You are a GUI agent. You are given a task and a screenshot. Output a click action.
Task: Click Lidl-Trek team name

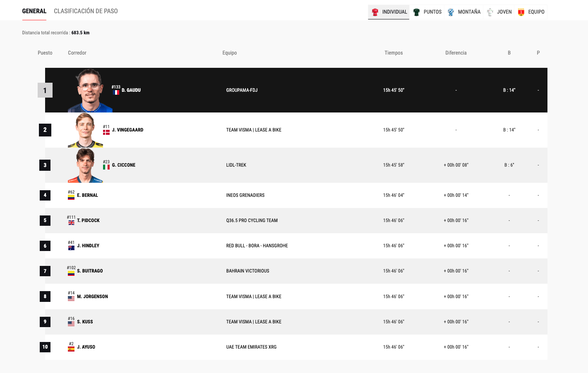tap(236, 165)
